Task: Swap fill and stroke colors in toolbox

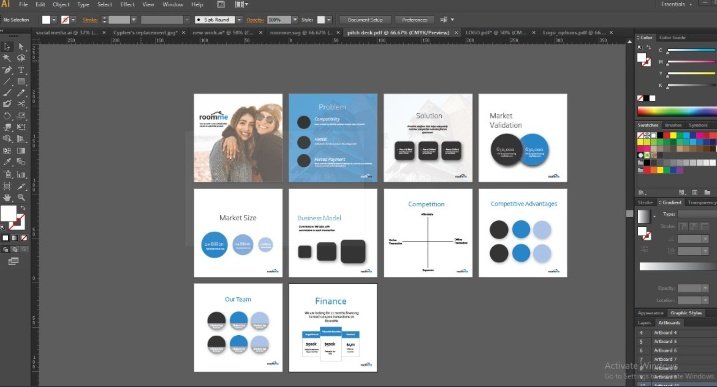Action: click(23, 209)
